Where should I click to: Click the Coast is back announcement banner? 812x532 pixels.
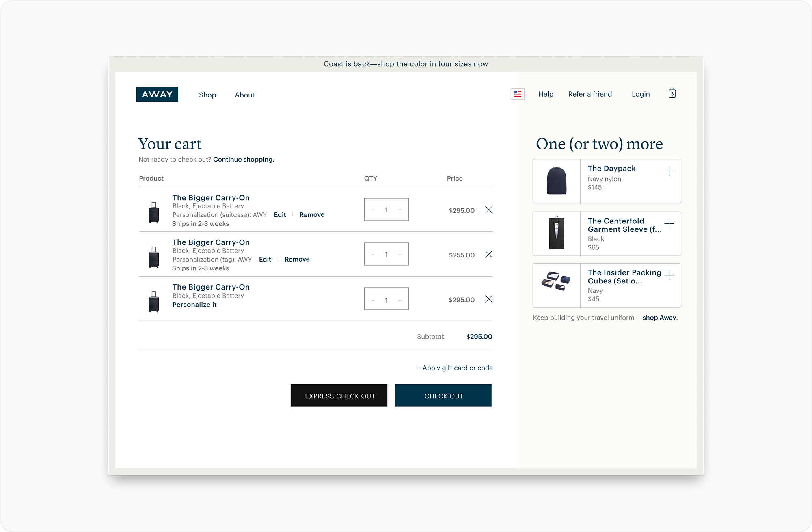pyautogui.click(x=406, y=64)
